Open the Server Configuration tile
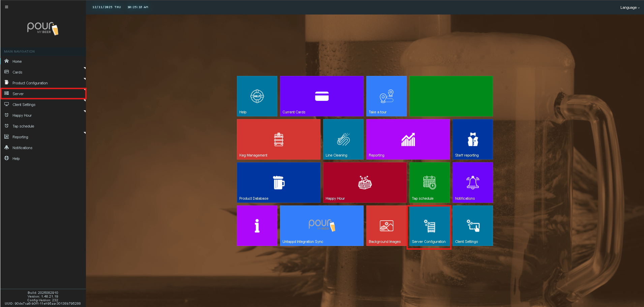The image size is (644, 307). [x=429, y=226]
